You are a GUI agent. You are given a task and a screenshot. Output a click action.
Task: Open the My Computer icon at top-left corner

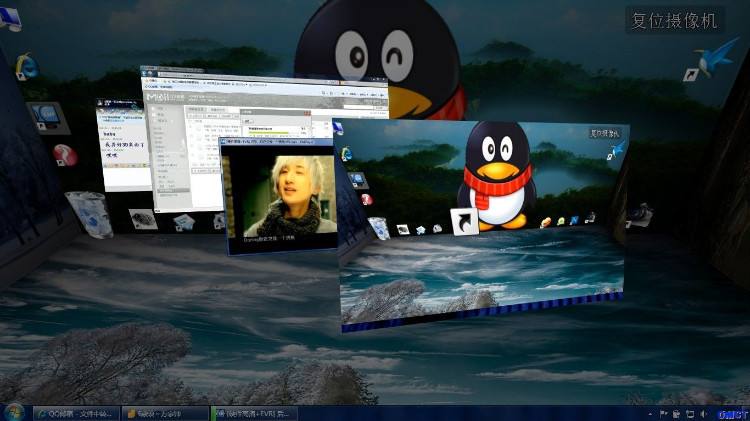pos(11,18)
